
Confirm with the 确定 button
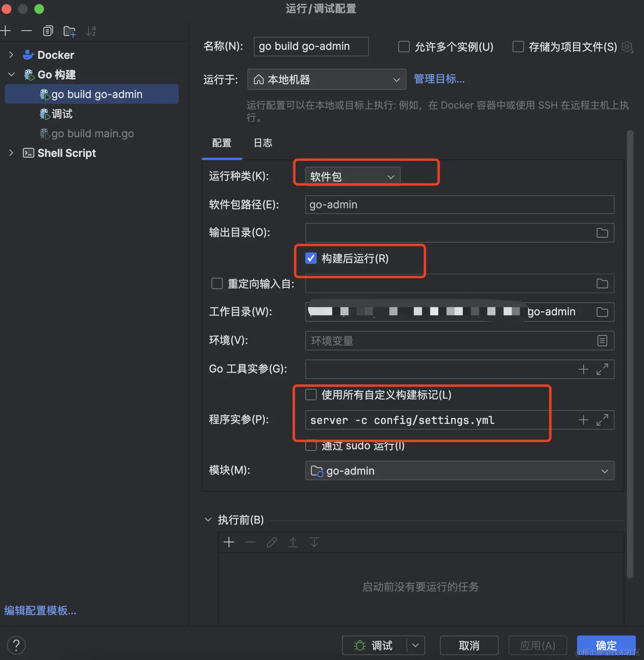[606, 645]
